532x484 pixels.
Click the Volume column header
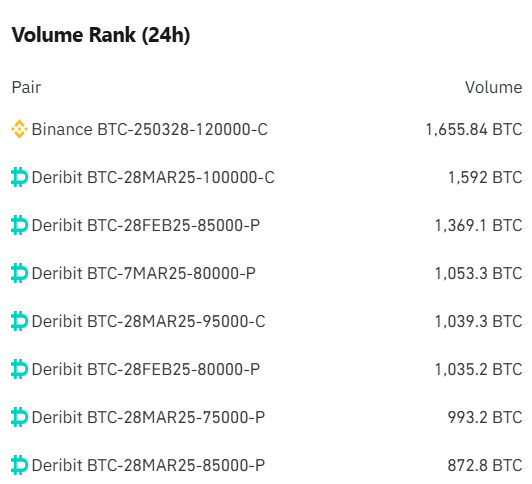[494, 88]
